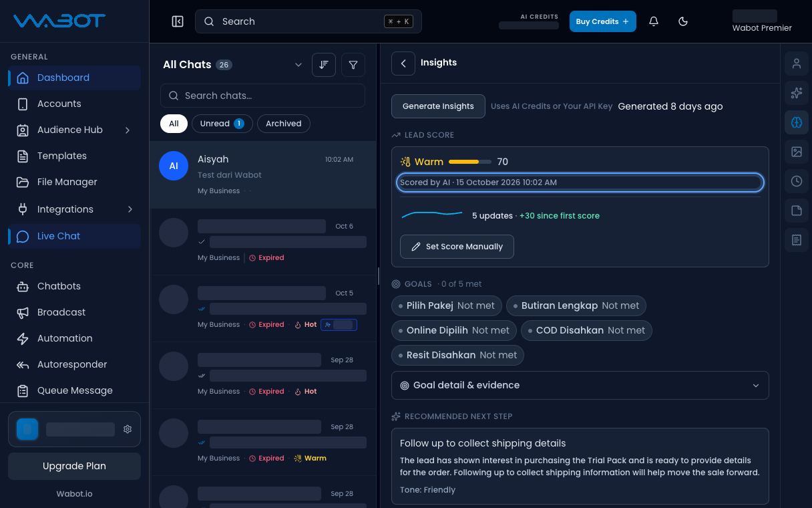Collapse the sidebar with the panel icon
The height and width of the screenshot is (508, 812).
coord(178,21)
